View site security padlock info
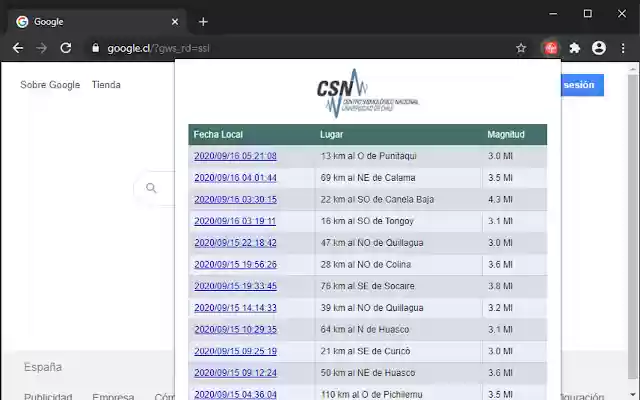Screen dimensions: 640x400 pos(96,48)
